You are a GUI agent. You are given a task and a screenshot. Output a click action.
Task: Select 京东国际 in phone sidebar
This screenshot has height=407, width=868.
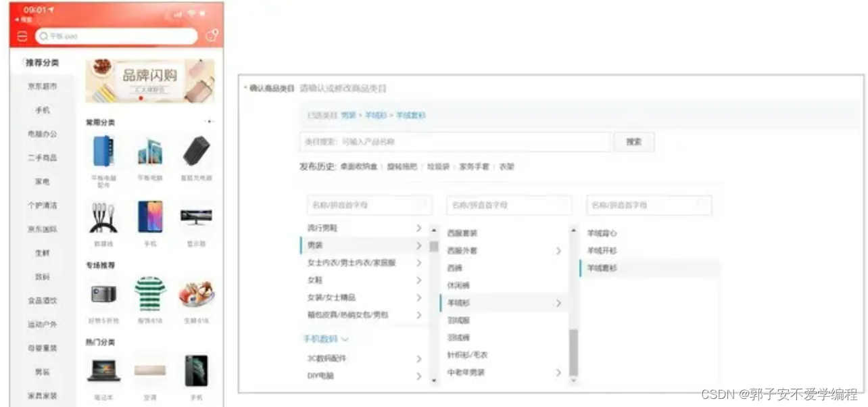42,229
